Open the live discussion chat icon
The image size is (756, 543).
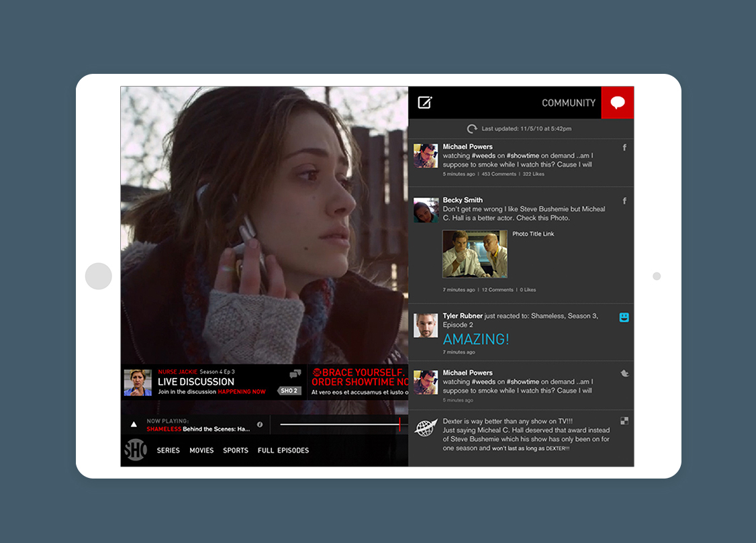coord(295,375)
